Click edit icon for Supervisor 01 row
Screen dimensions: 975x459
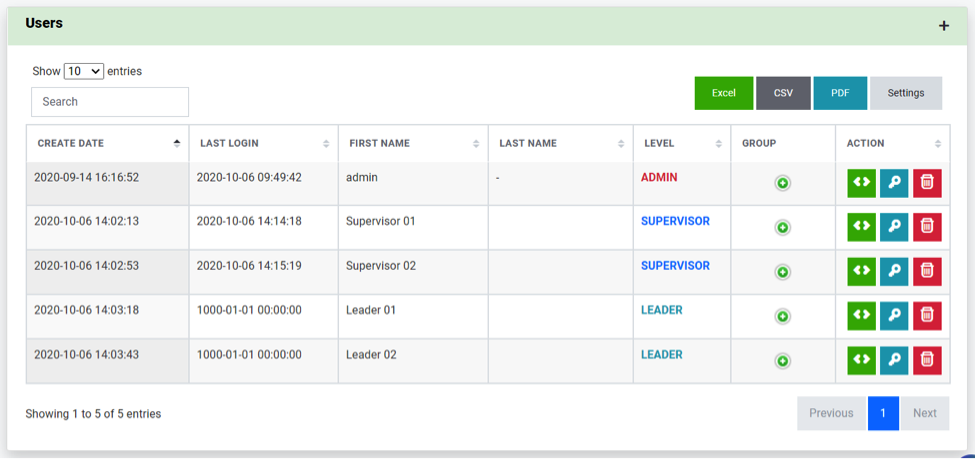(x=861, y=227)
